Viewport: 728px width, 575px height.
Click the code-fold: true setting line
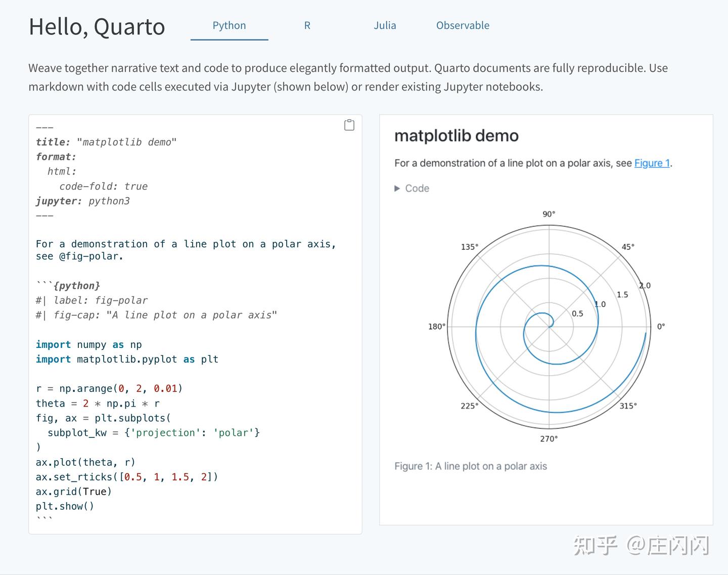click(x=103, y=186)
